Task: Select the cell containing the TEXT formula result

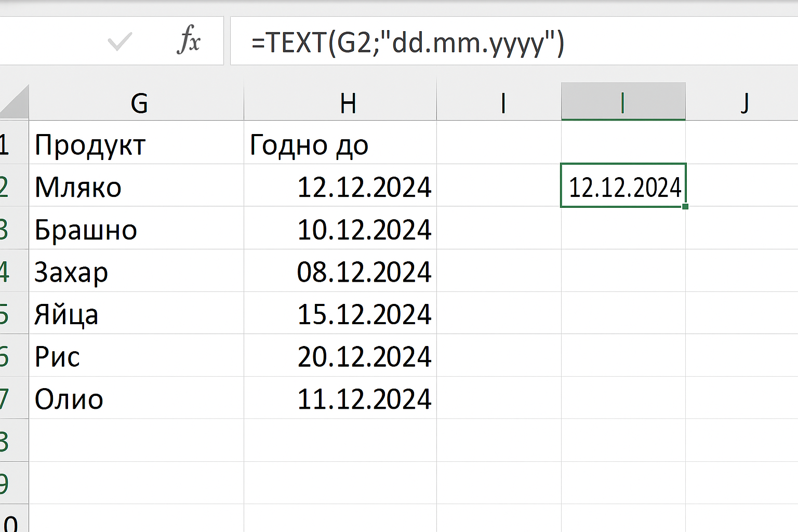Action: point(623,187)
